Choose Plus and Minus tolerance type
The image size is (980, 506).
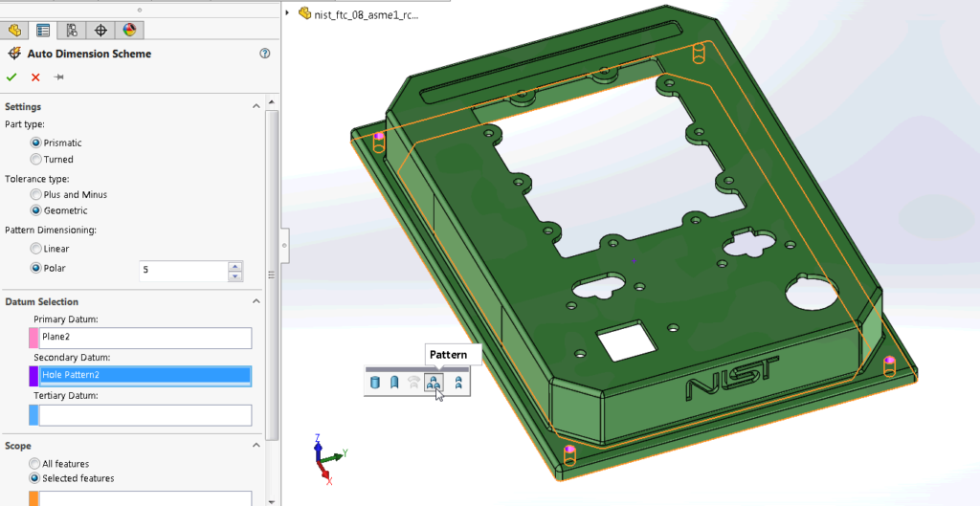tap(36, 194)
